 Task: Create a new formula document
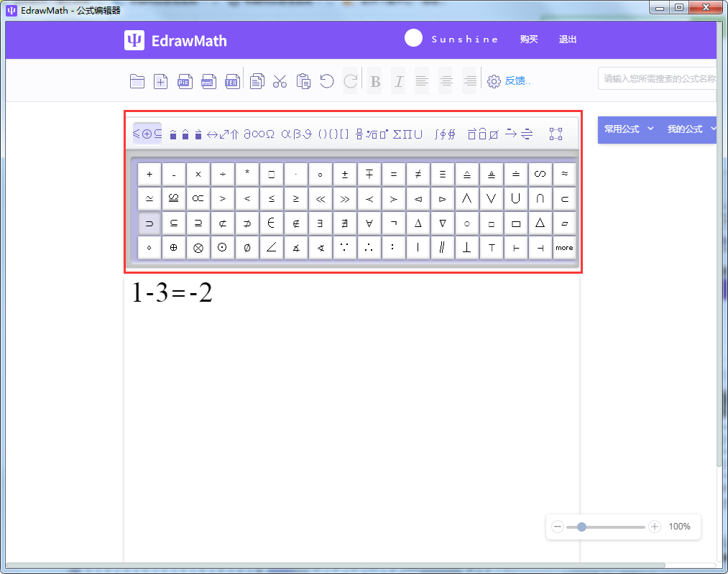pyautogui.click(x=161, y=81)
